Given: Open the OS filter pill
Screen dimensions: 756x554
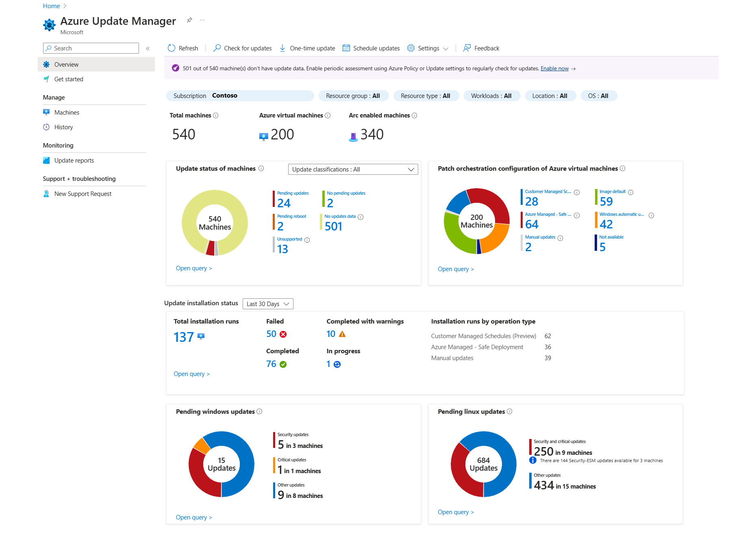Looking at the screenshot, I should click(599, 96).
